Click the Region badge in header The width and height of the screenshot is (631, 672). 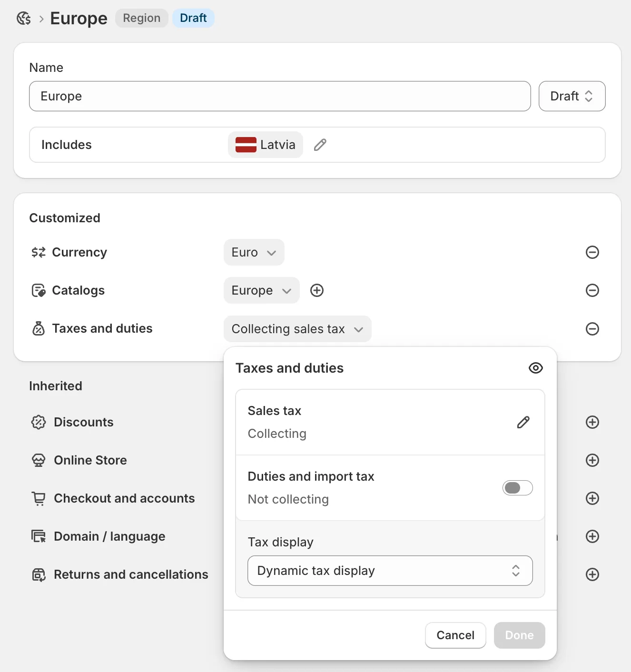pos(142,18)
